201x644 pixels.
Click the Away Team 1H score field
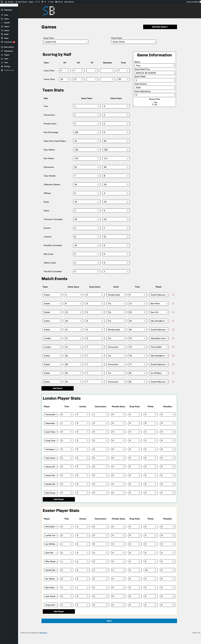[x=65, y=71]
